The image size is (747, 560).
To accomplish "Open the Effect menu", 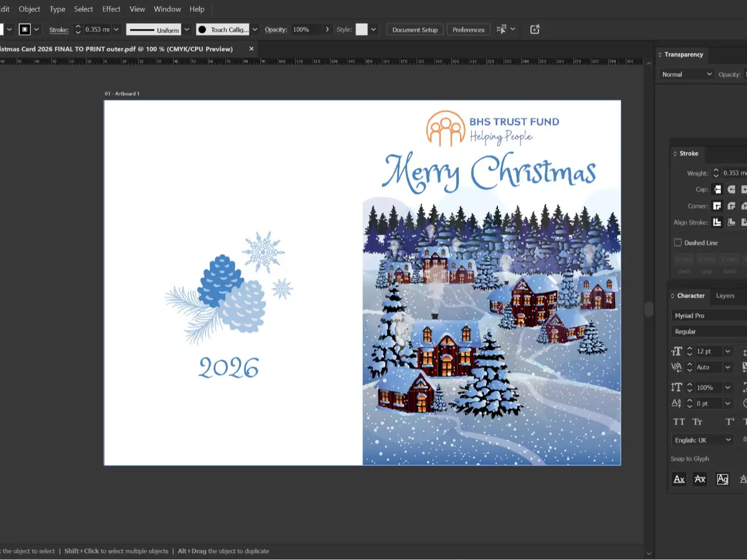I will pyautogui.click(x=111, y=9).
